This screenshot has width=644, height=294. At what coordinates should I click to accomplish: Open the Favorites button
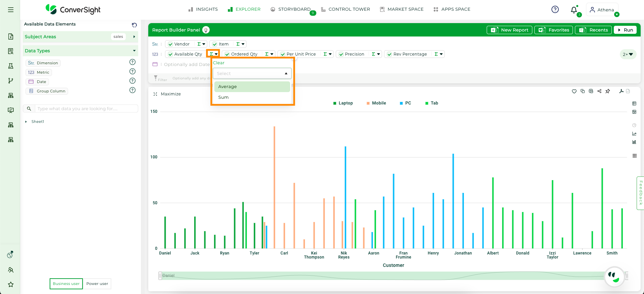pyautogui.click(x=553, y=30)
